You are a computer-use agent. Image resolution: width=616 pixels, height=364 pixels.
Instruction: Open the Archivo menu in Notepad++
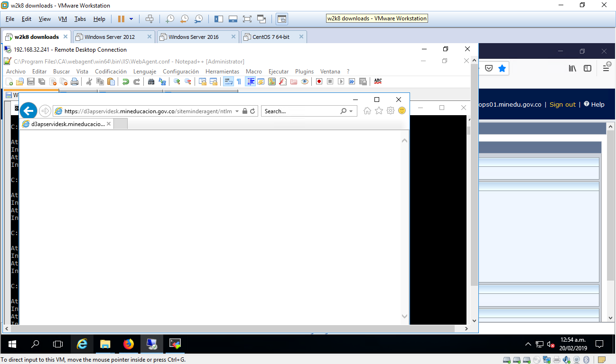[16, 72]
